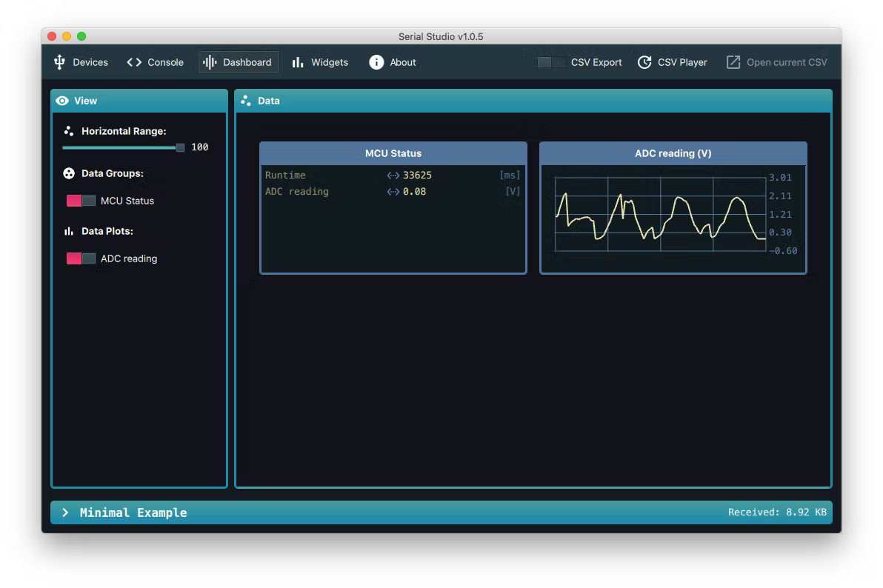Click the Horizontal Range value 100

point(200,147)
